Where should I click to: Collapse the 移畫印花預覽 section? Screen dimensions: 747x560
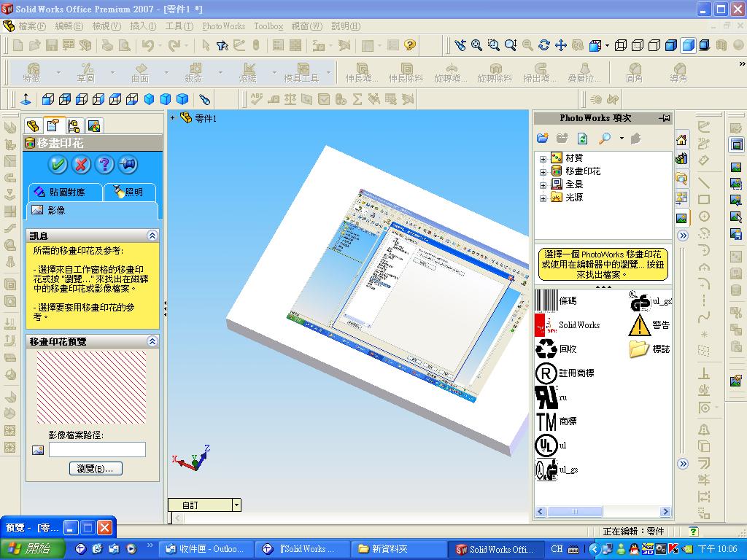point(152,341)
